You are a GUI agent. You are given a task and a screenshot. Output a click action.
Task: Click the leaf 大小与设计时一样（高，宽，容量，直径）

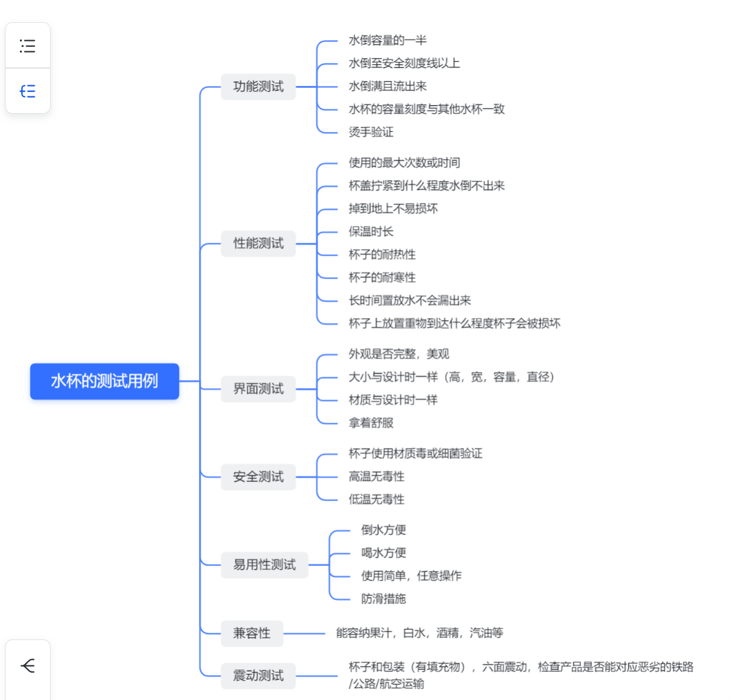[x=452, y=377]
